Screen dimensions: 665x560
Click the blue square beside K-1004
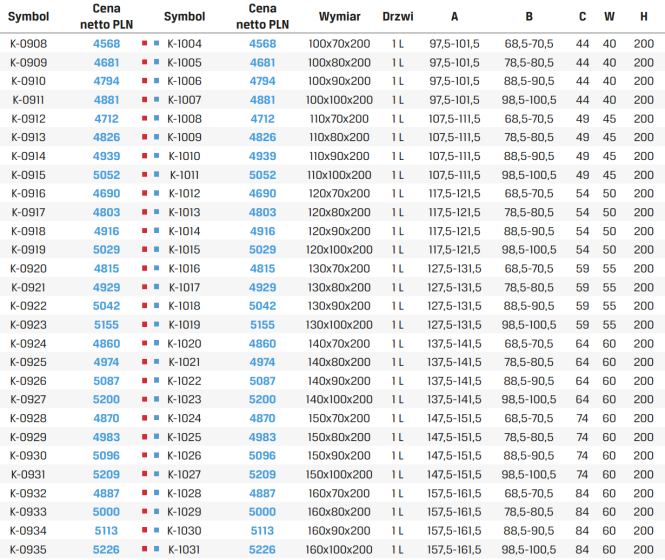tap(156, 43)
